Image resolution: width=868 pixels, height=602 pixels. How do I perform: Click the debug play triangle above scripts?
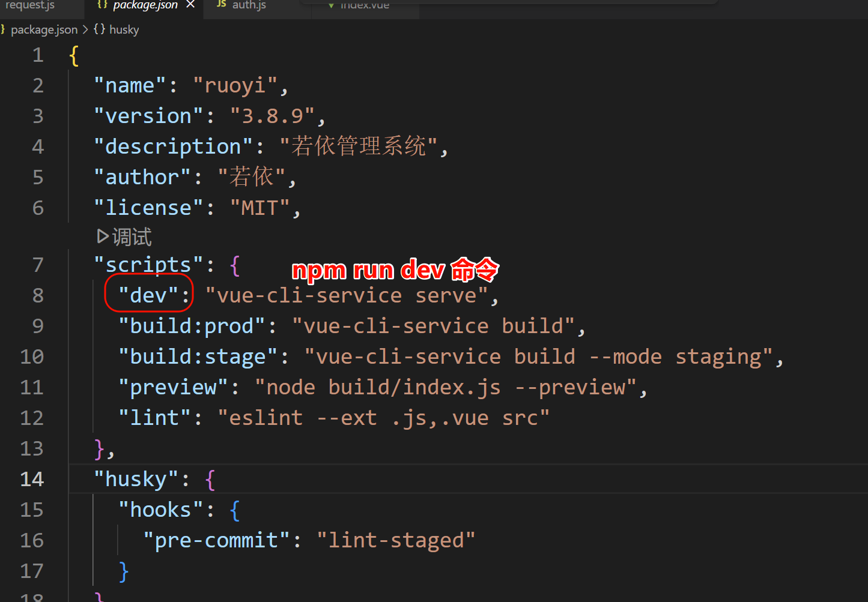[103, 236]
